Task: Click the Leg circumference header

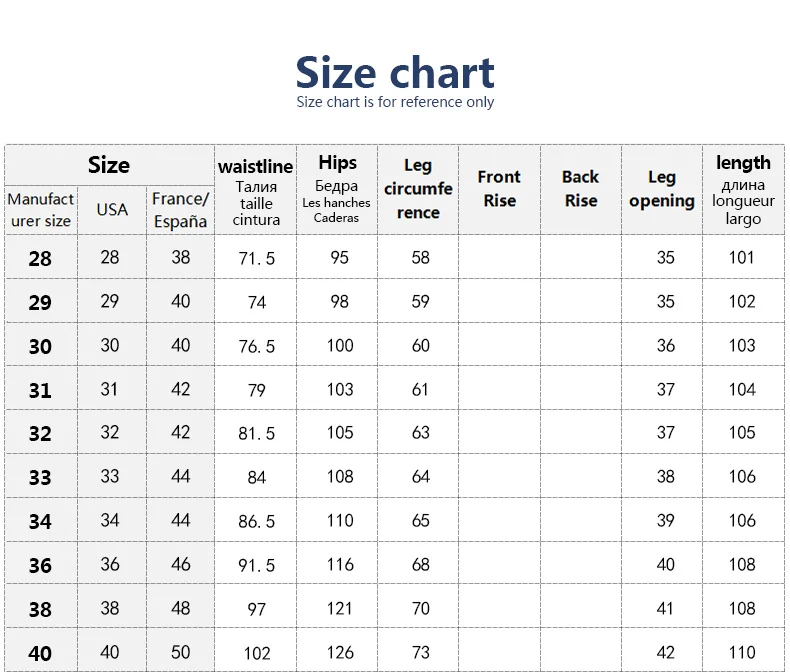Action: point(418,189)
